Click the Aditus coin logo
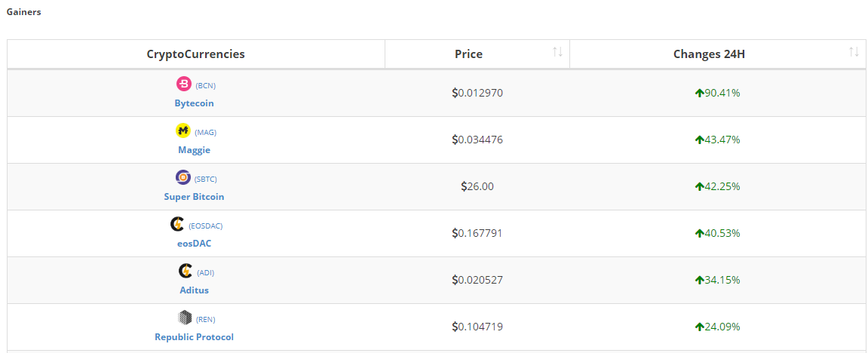Viewport: 868px width, 353px height. (x=186, y=271)
